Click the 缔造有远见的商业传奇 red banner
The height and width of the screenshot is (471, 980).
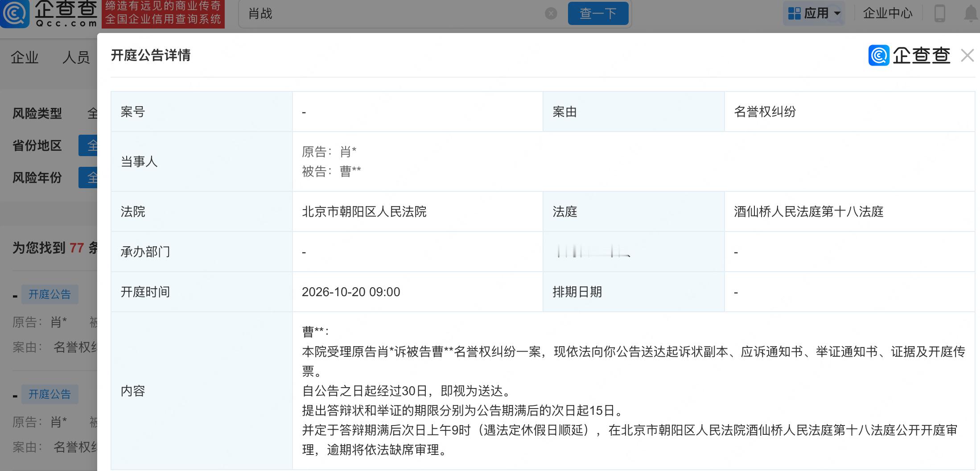click(163, 13)
